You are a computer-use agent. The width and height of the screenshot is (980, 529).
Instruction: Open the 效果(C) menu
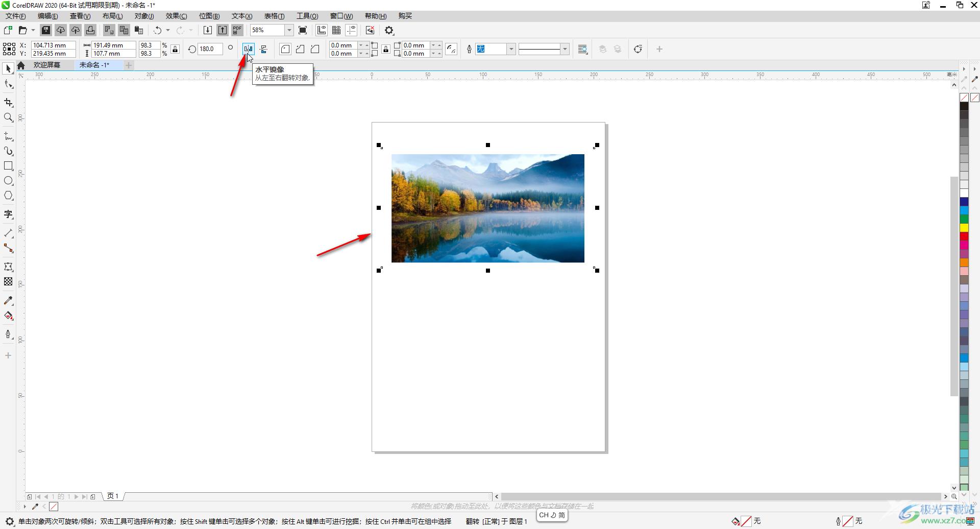[176, 16]
